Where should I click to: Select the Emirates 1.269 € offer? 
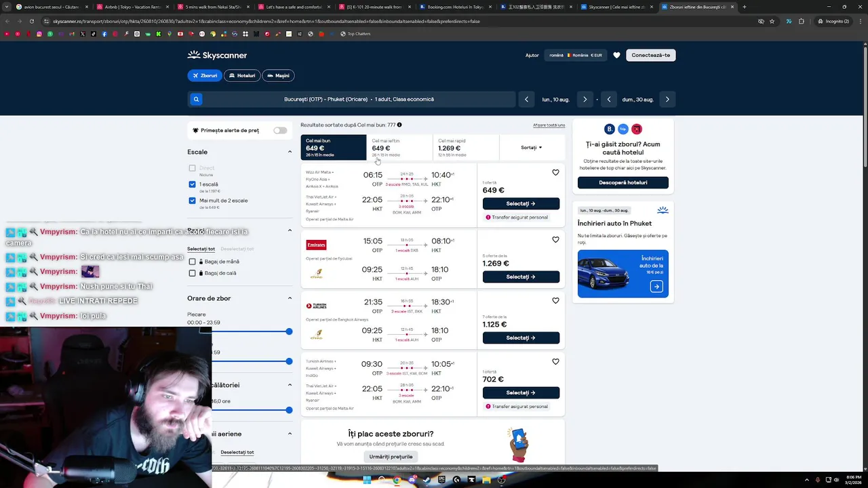pyautogui.click(x=521, y=277)
